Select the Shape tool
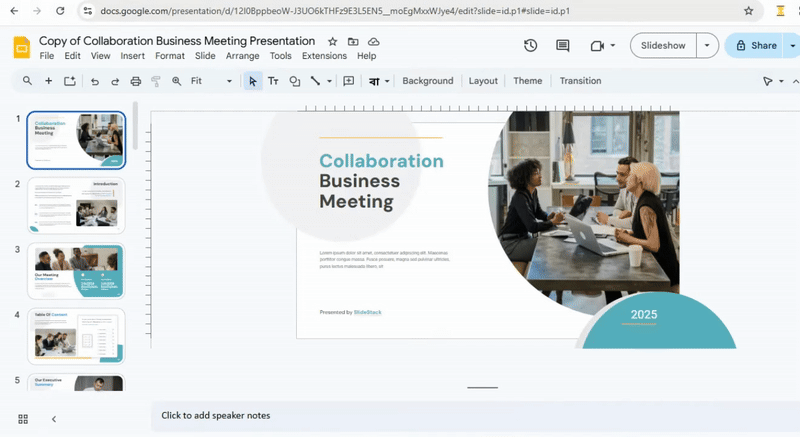Screen dimensions: 800x437 tap(294, 81)
